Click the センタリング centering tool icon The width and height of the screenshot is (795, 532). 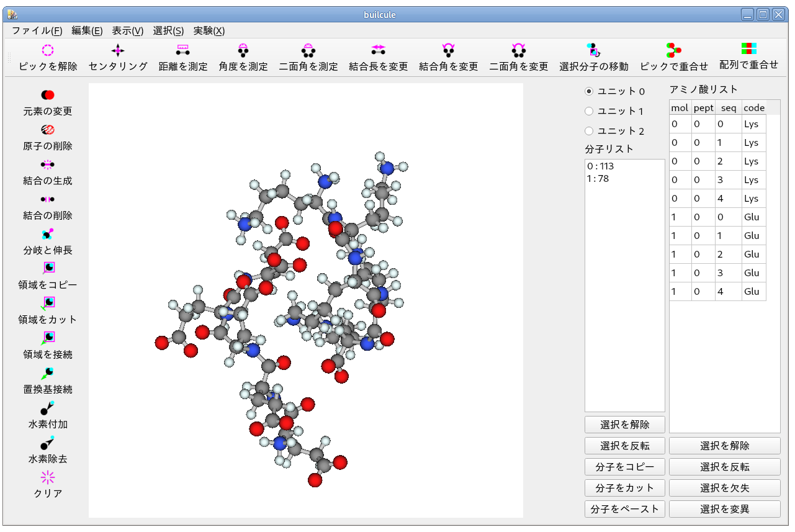click(118, 51)
